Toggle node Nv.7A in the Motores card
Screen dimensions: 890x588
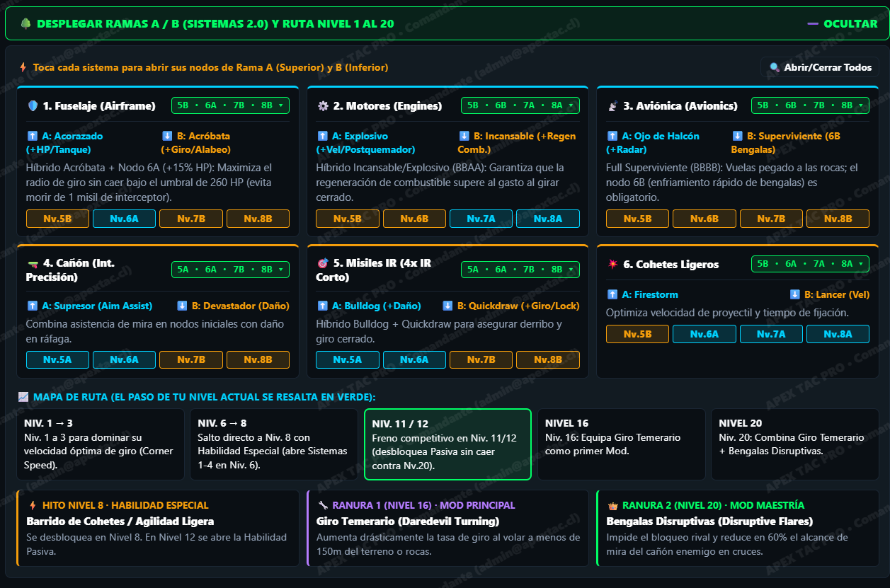coord(481,219)
